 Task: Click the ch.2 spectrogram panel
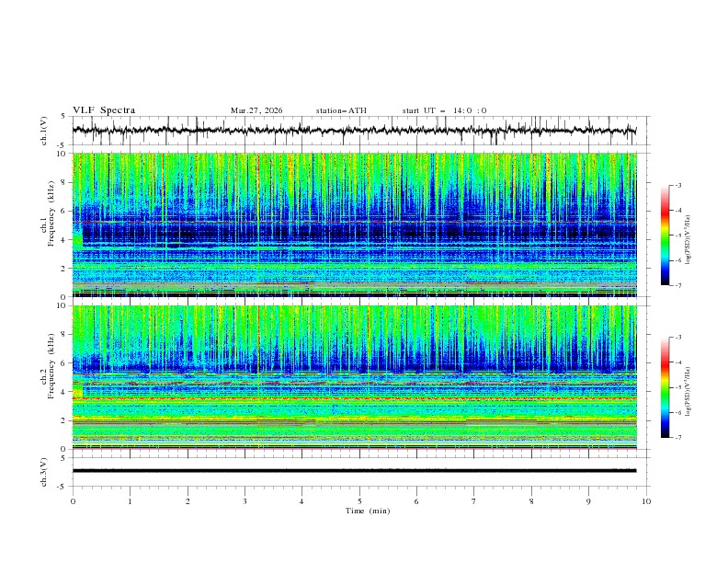[x=355, y=377]
